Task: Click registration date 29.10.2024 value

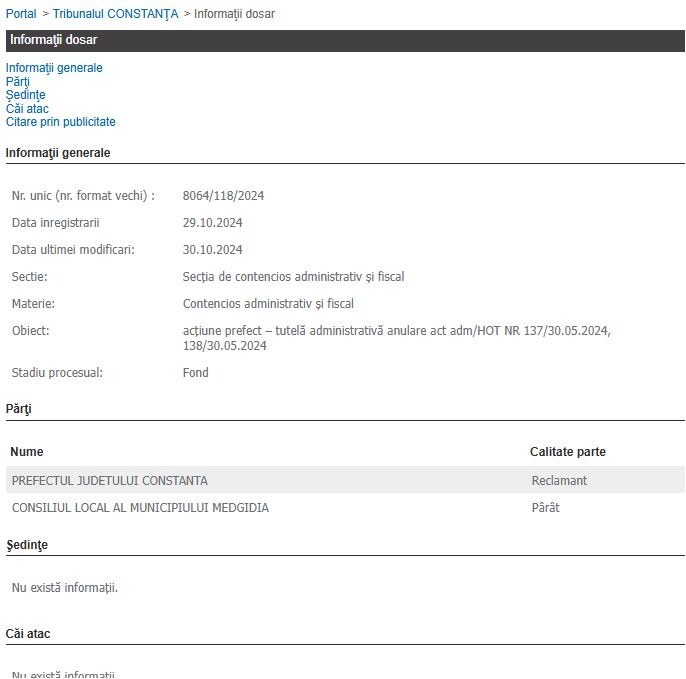Action: [212, 223]
